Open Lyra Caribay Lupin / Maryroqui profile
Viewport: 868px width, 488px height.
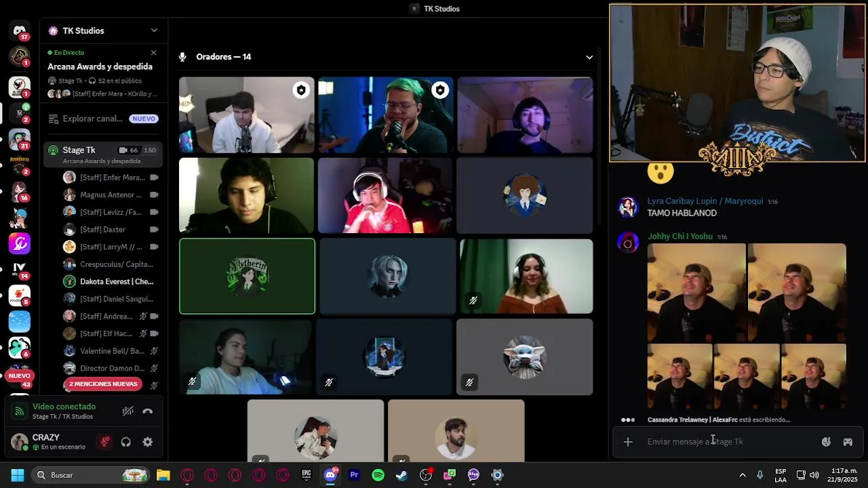point(705,201)
